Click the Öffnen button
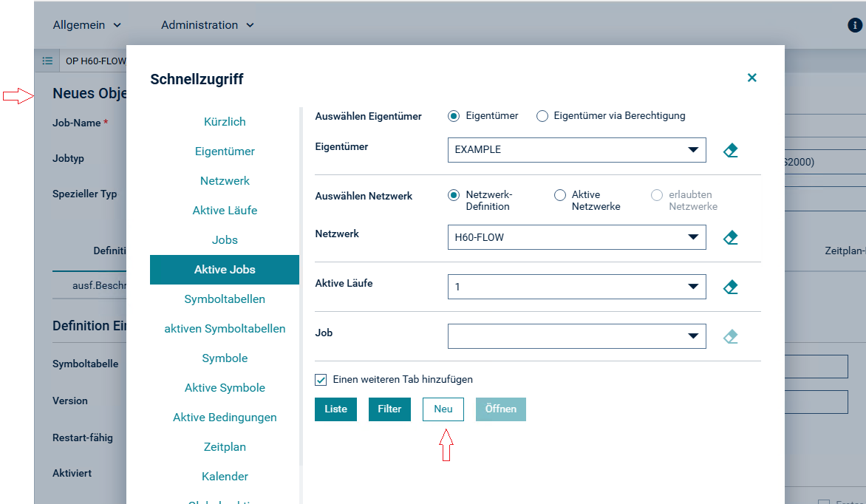Screen dimensions: 866x504 click(x=501, y=409)
